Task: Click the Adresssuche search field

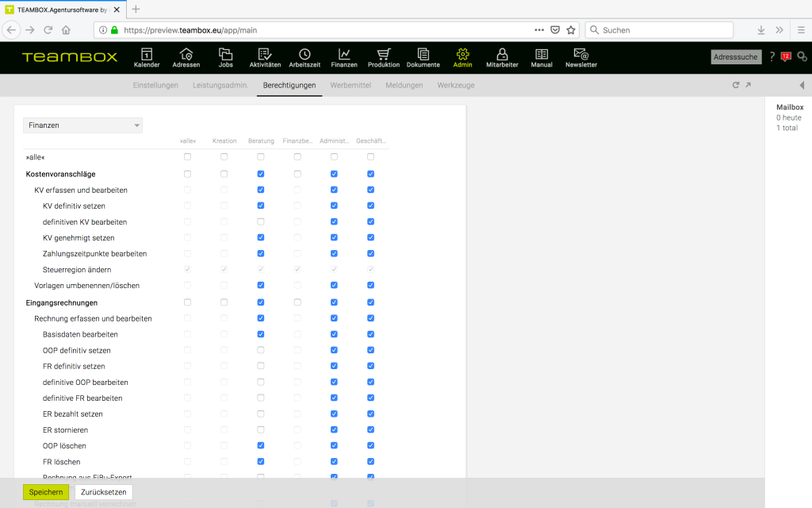Action: point(735,57)
